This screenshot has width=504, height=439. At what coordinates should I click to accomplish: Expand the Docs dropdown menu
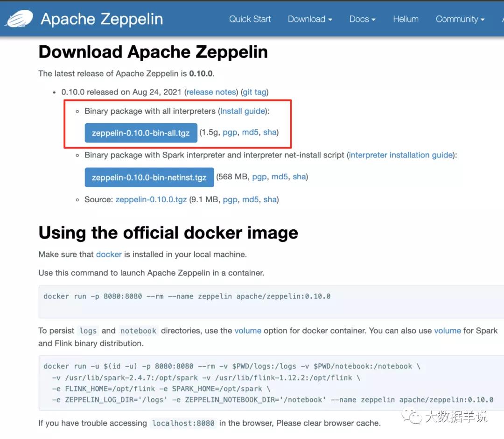[x=362, y=19]
